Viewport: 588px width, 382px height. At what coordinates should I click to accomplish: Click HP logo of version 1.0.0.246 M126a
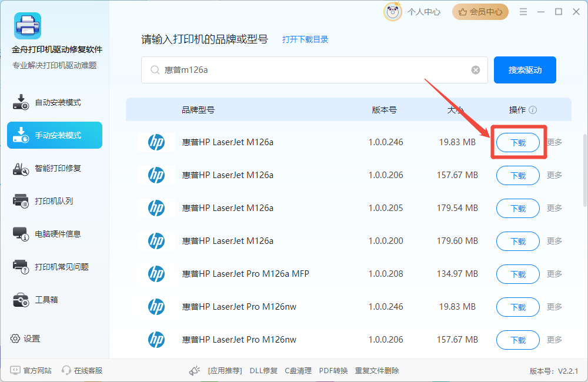pos(156,142)
